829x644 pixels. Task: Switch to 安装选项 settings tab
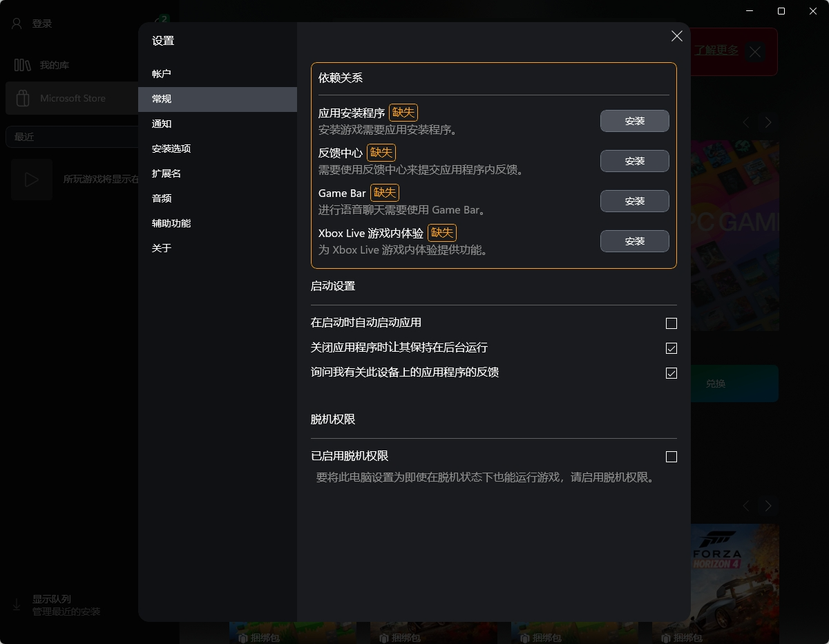pyautogui.click(x=171, y=149)
